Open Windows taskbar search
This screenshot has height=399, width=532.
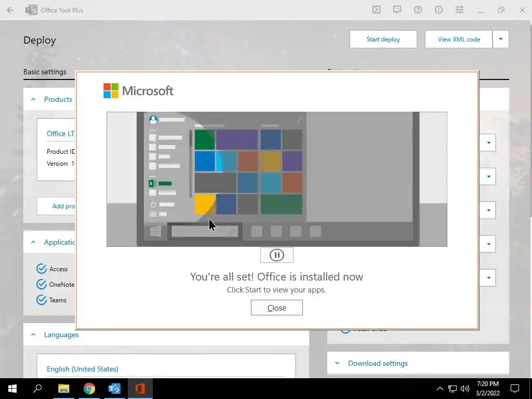[37, 389]
